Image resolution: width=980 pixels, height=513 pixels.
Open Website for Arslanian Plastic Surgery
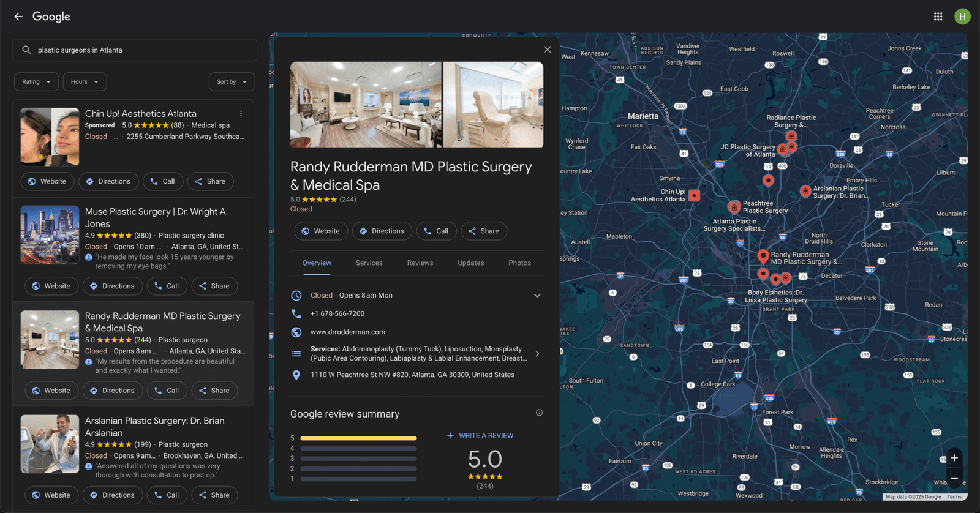click(x=51, y=495)
